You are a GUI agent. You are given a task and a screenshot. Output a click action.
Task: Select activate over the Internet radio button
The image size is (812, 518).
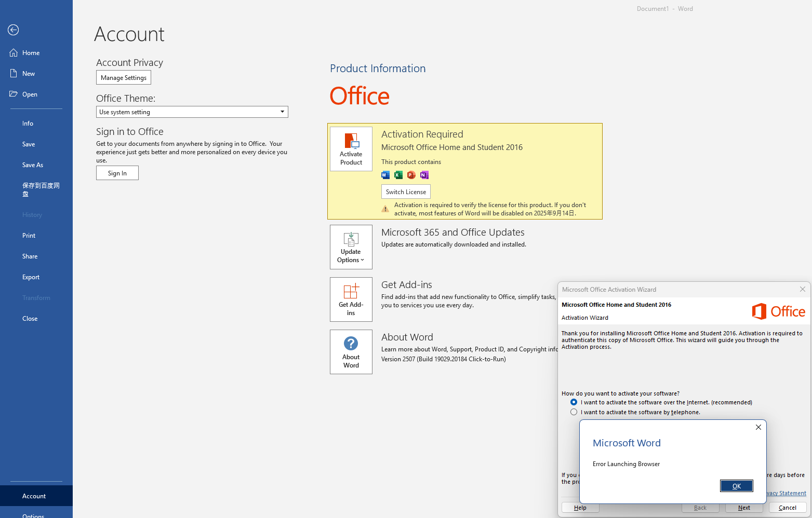pyautogui.click(x=574, y=402)
